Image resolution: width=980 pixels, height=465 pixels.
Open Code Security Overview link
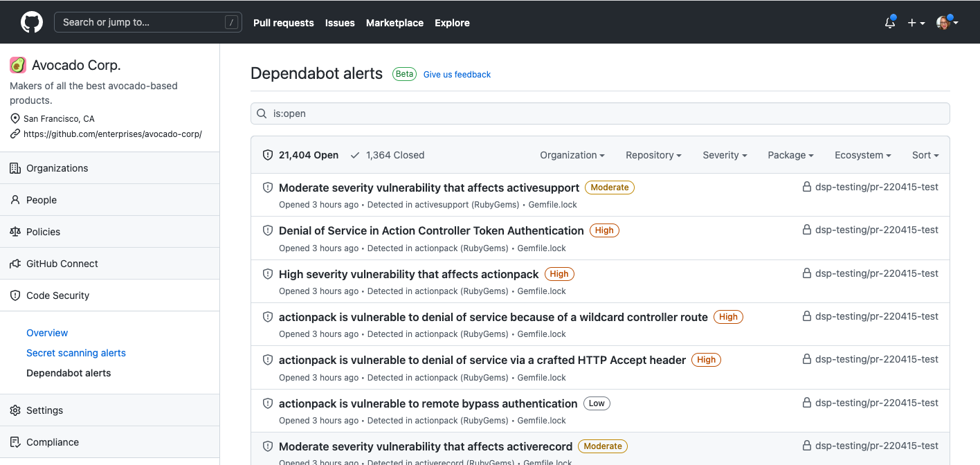(47, 333)
